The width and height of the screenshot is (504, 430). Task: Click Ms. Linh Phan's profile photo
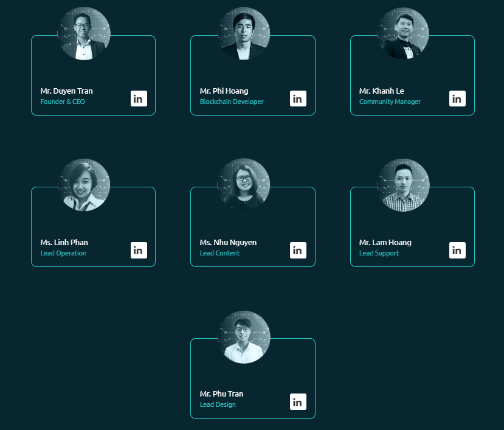tap(84, 185)
